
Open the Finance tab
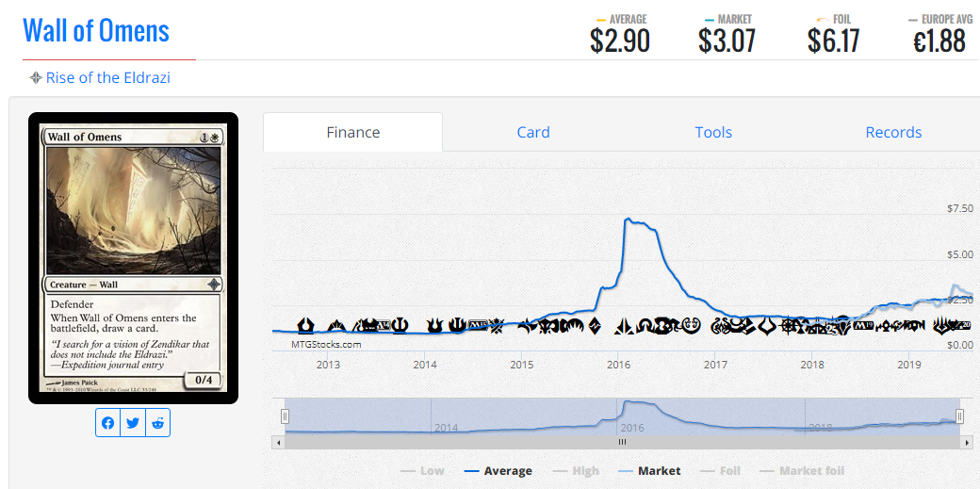tap(353, 132)
